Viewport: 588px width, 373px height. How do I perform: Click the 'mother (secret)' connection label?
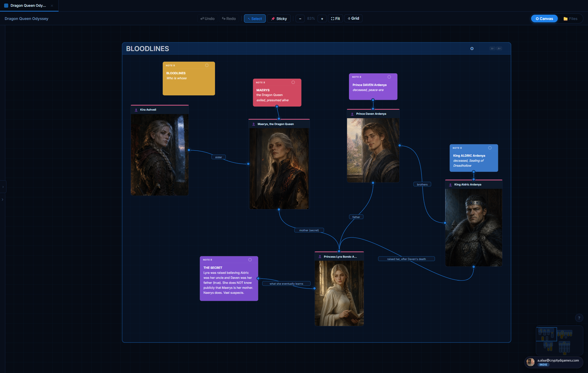tap(309, 230)
